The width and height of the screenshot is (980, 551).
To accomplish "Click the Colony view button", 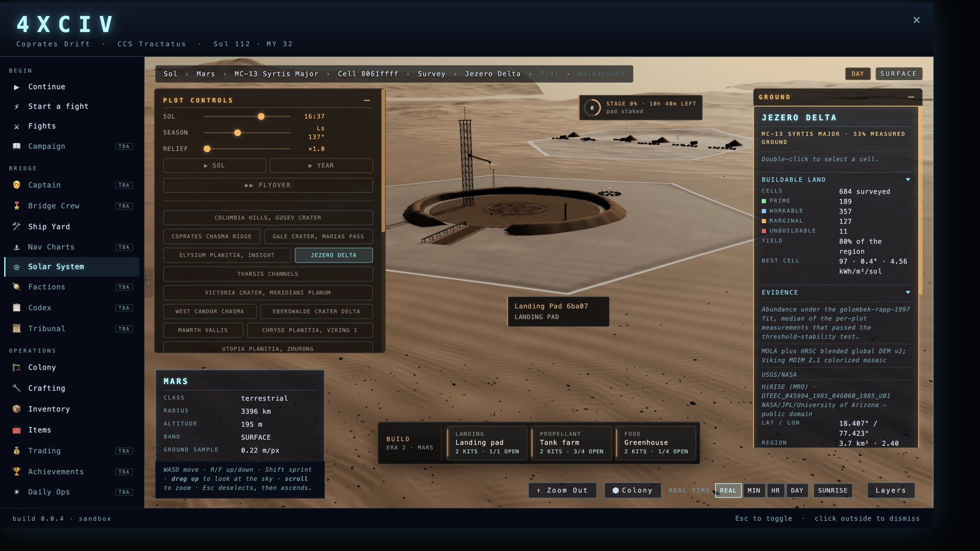I will pos(633,491).
